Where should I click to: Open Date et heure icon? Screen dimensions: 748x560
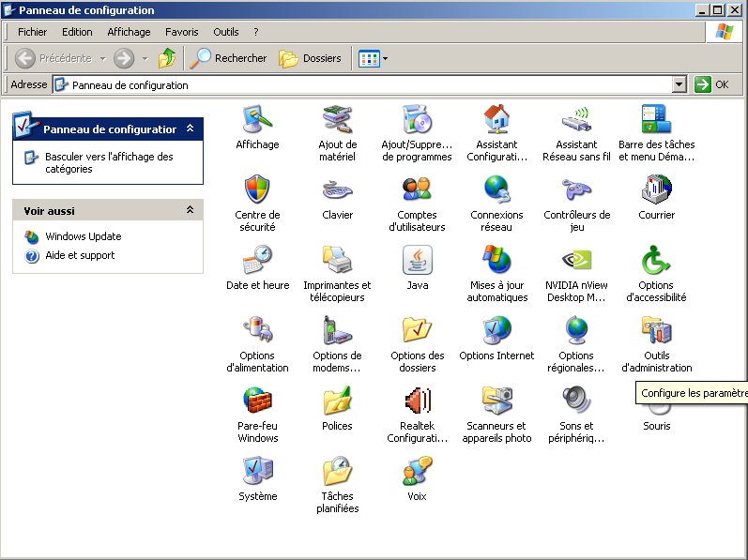pos(257,260)
